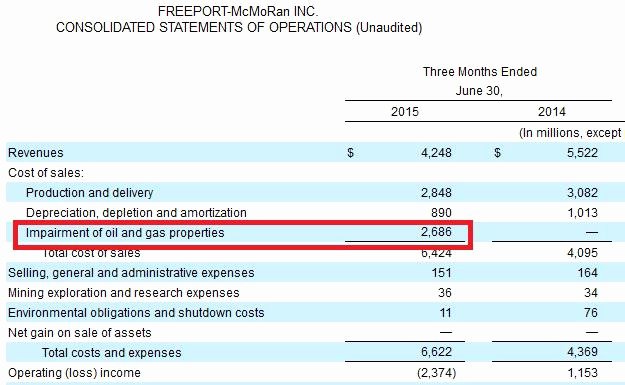Select operating income value 1,153
Screen dimensions: 625x385
582,373
